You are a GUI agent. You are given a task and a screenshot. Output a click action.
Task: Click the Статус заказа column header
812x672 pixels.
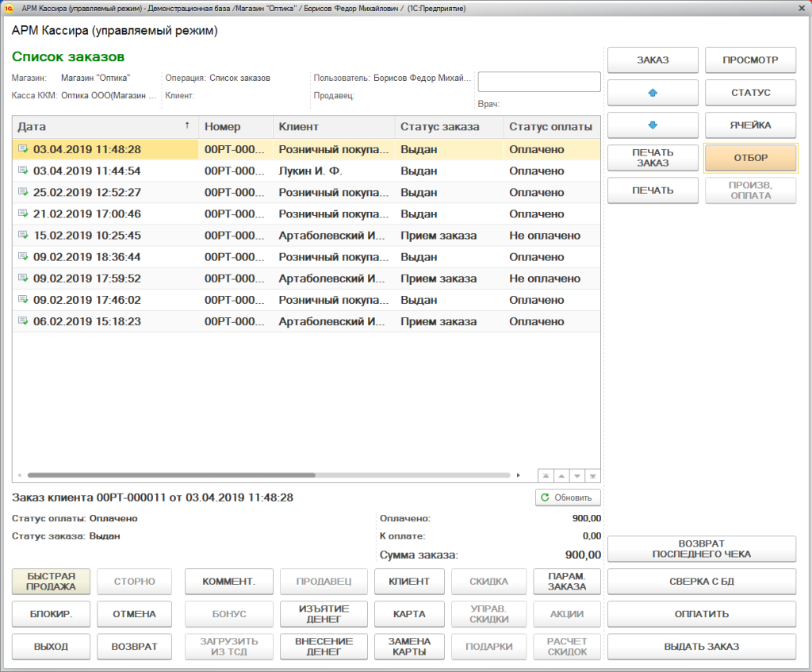(449, 127)
